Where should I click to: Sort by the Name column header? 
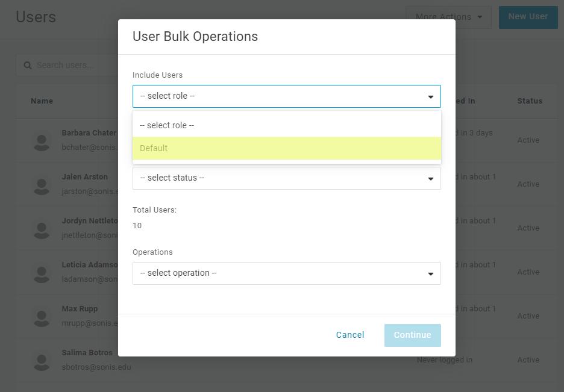tap(42, 101)
